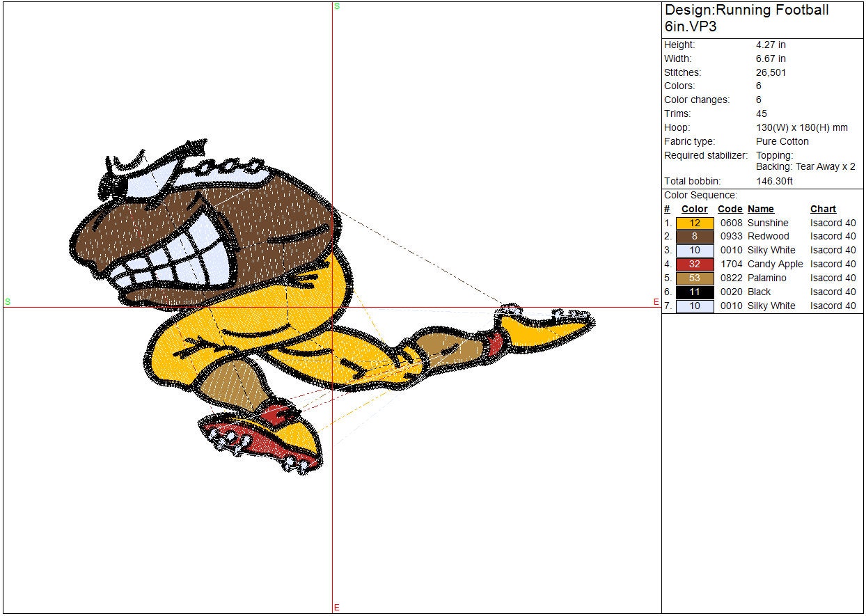
Task: Select the Palamino tan swatch numbered 53
Action: [695, 278]
